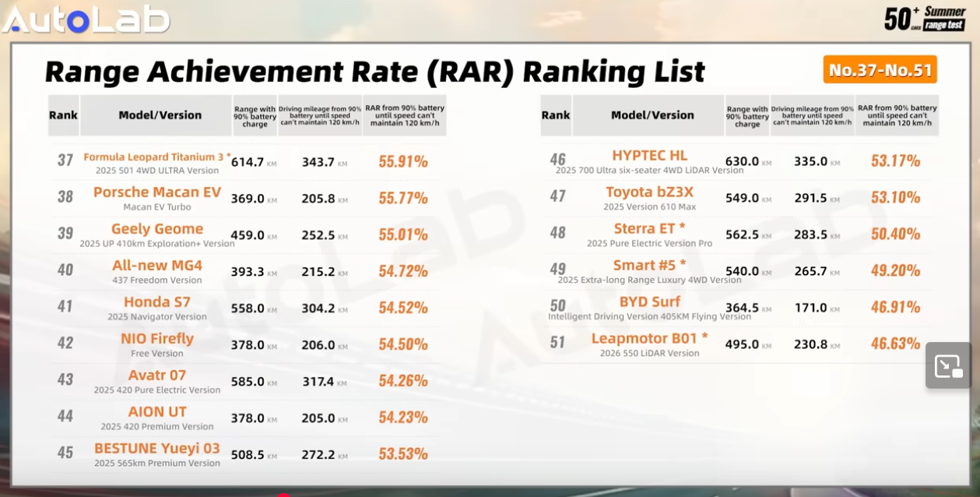Select Geely Geome model name
The height and width of the screenshot is (497, 980).
[x=157, y=228]
